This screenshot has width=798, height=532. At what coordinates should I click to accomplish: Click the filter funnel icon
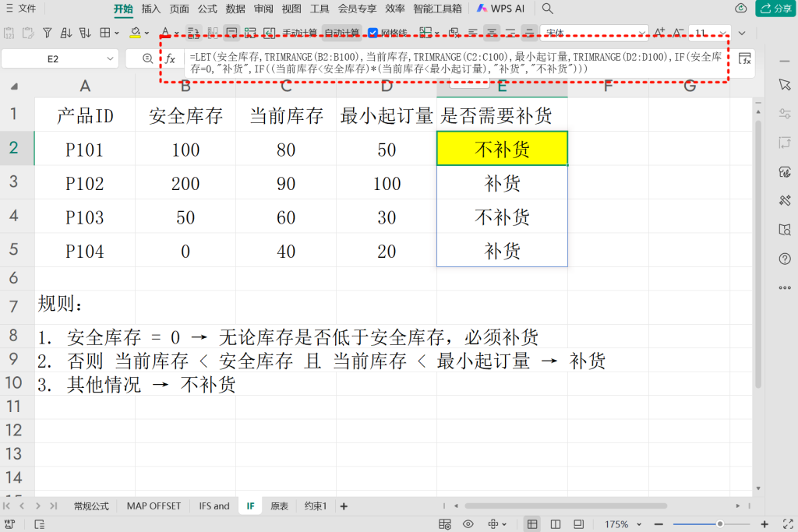48,33
